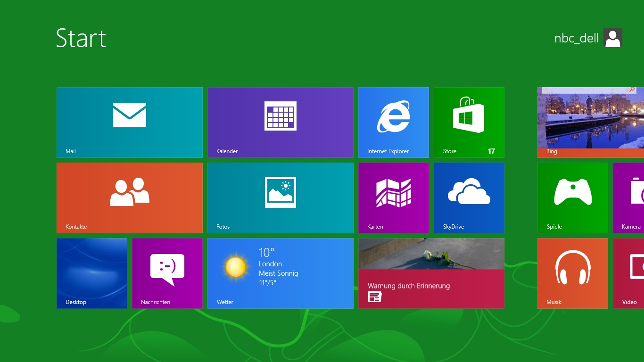The width and height of the screenshot is (644, 362).
Task: Open the Bing tile with winter photo
Action: [x=591, y=123]
